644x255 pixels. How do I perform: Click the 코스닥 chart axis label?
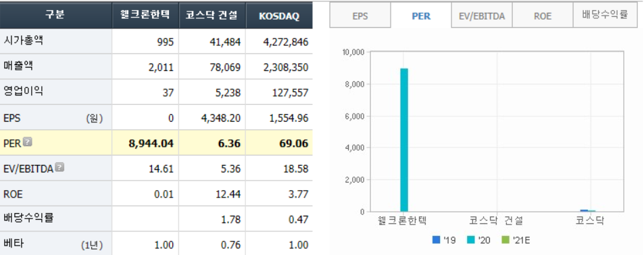(590, 221)
